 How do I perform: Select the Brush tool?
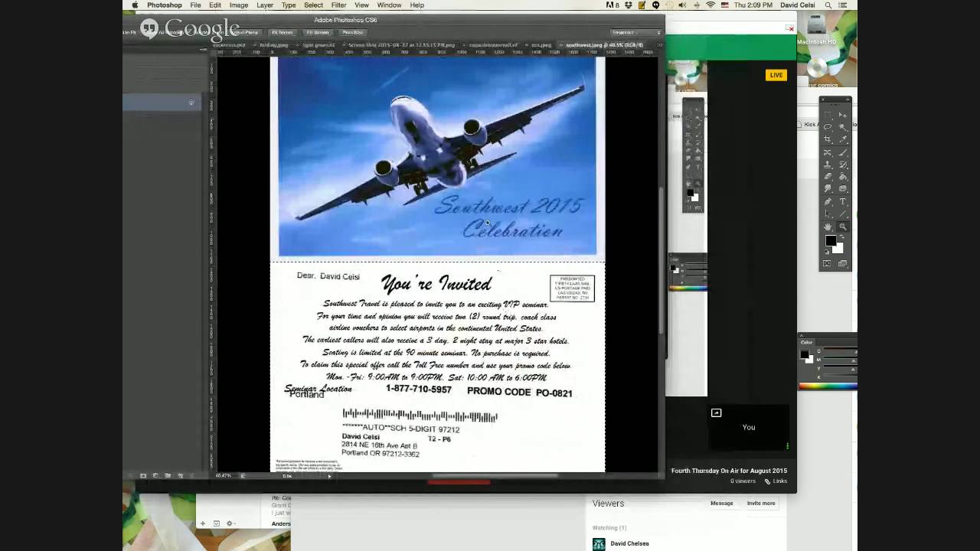(x=843, y=152)
